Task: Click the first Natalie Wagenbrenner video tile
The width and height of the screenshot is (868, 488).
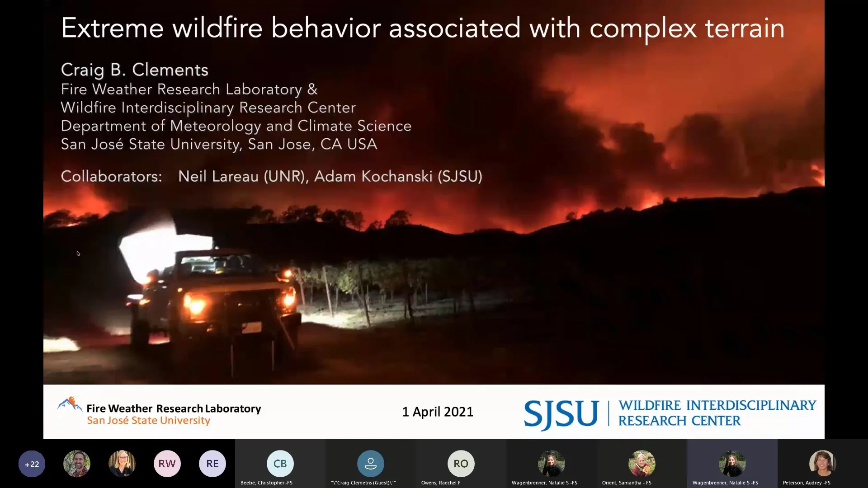Action: click(x=552, y=464)
